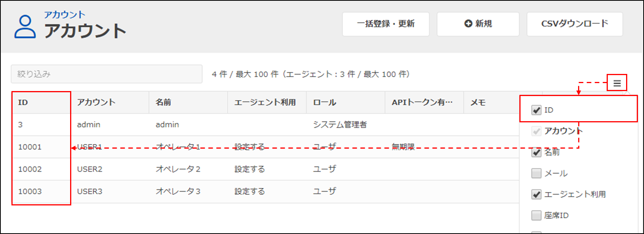This screenshot has height=234, width=644.
Task: Click the account user icon in header
Action: [25, 27]
